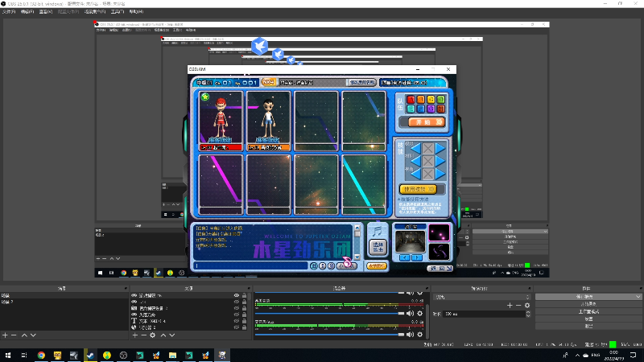644x362 pixels.
Task: Click orange Start button in O2Jam room
Action: (x=427, y=122)
